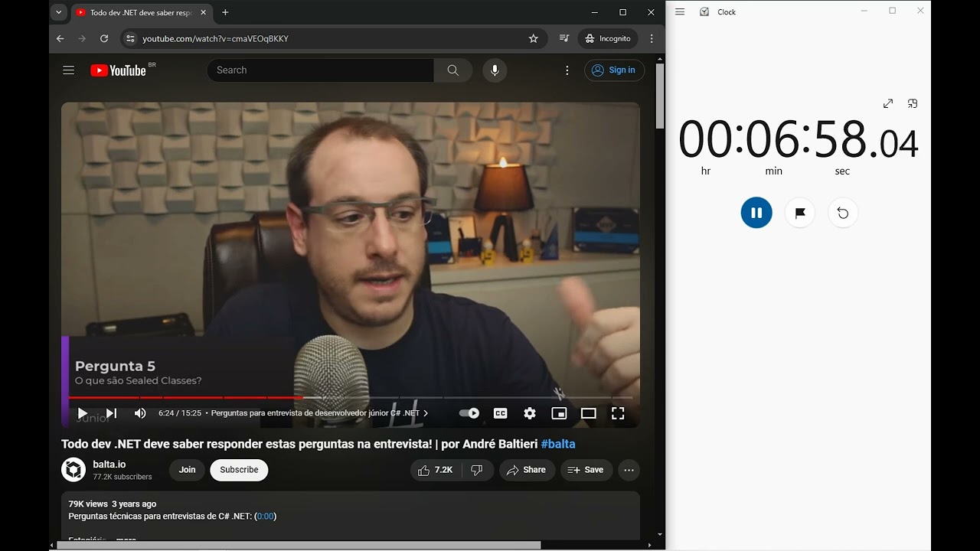Search with your voice microphone
Image resolution: width=980 pixels, height=551 pixels.
495,70
